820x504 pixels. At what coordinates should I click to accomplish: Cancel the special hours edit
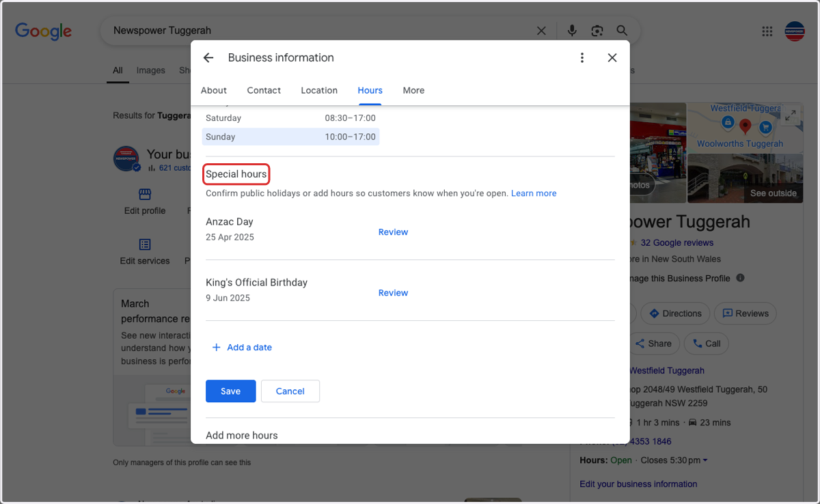point(290,391)
